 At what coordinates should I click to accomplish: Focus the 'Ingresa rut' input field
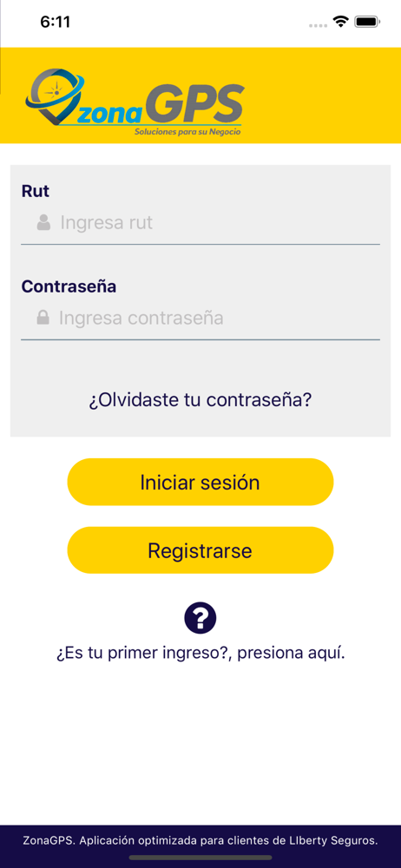200,223
